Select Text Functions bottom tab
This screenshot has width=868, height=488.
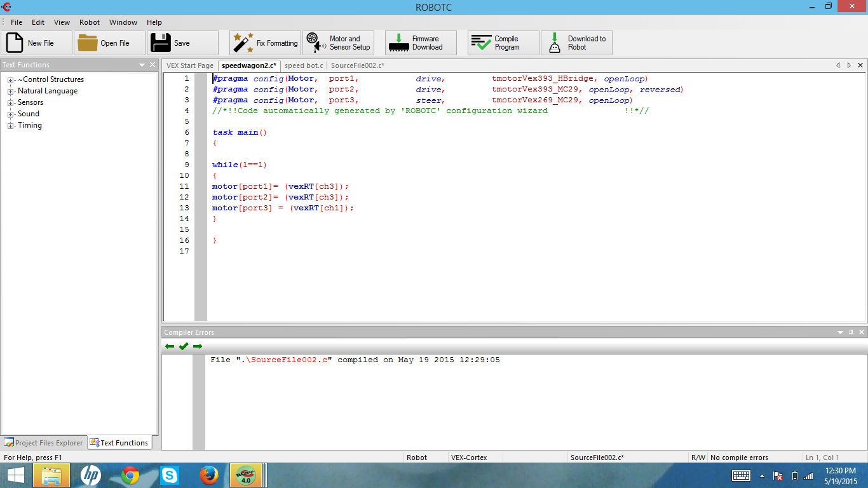[x=119, y=443]
